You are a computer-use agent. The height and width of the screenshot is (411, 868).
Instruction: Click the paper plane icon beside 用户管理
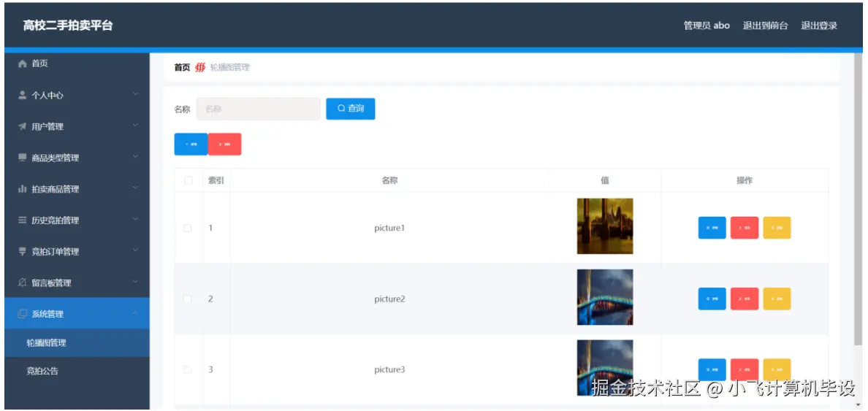coord(22,127)
